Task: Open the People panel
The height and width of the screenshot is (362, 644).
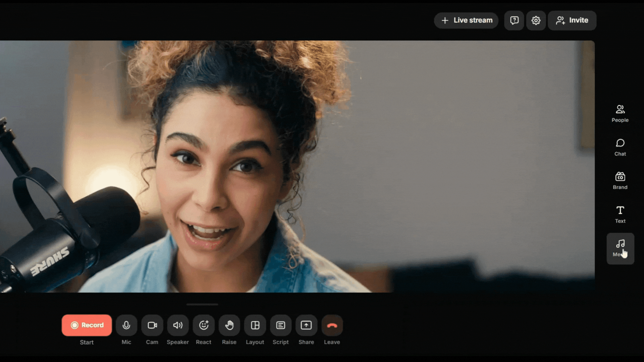Action: coord(620,113)
